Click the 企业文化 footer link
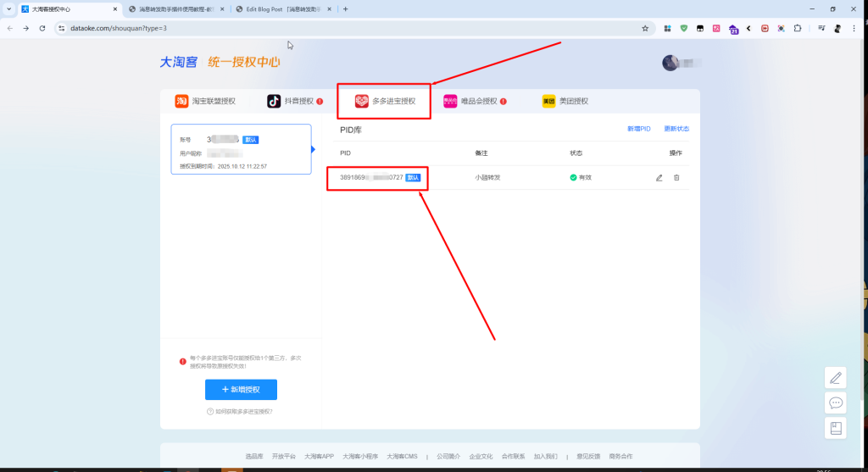 point(481,457)
